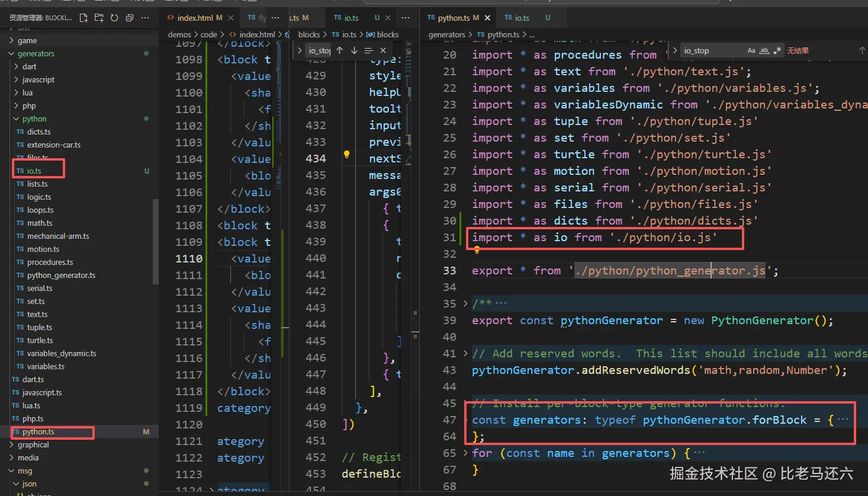
Task: Click the lightbulb quick-fix icon at line 434
Action: (x=347, y=155)
